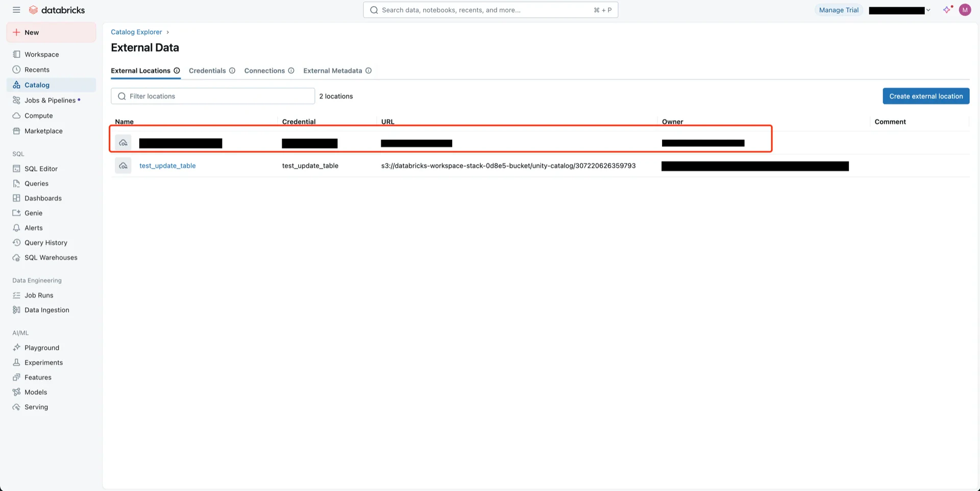Focus the global search bar
Screen dimensions: 980x491
[491, 10]
